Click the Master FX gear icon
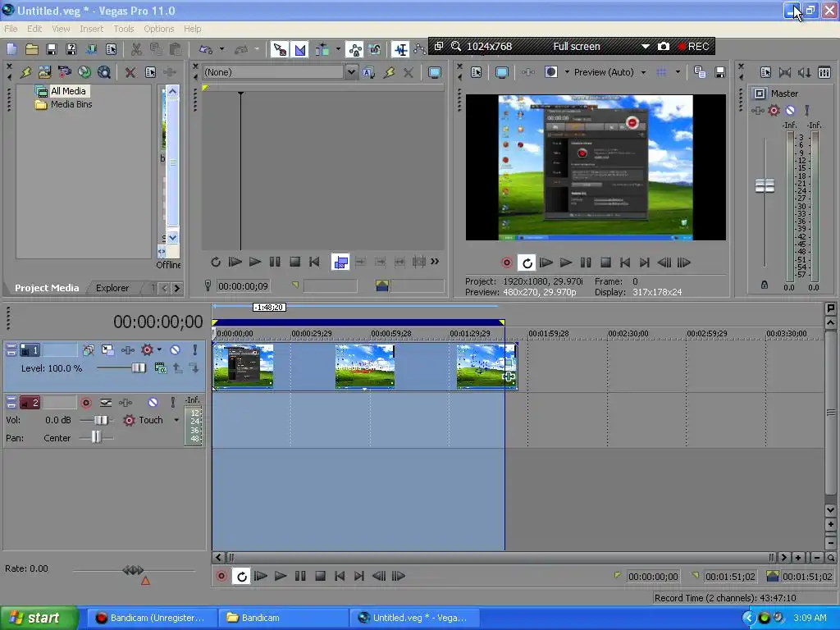This screenshot has height=630, width=840. pyautogui.click(x=774, y=110)
